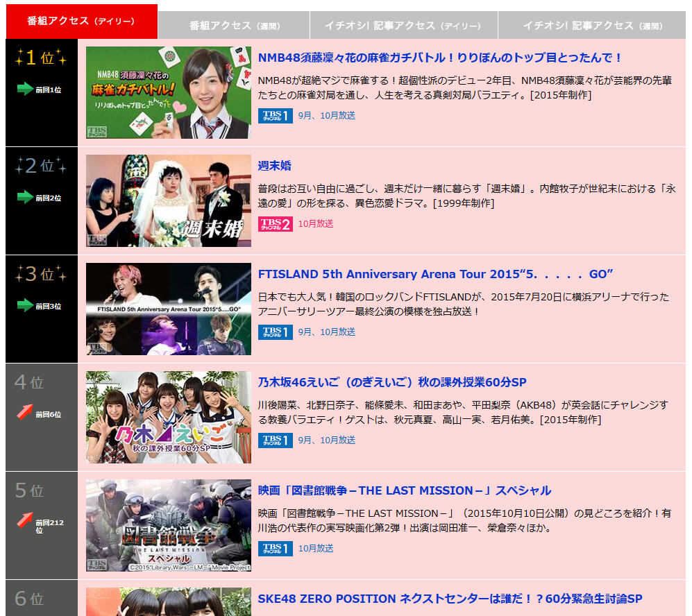This screenshot has height=616, width=692.
Task: Click the 日本でも大人気 FTISLAND description text
Action: 464,305
